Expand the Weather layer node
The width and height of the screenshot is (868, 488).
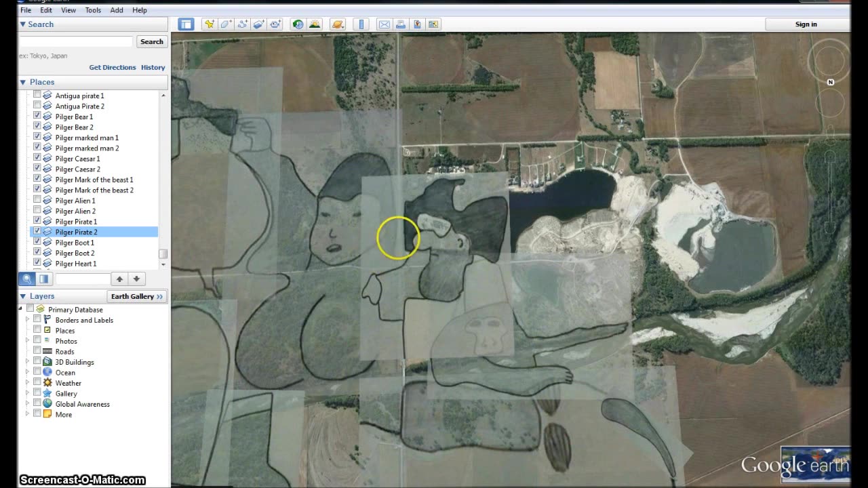(x=28, y=383)
